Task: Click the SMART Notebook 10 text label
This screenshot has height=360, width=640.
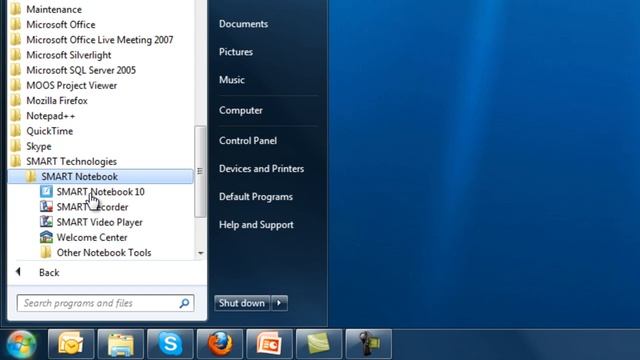Action: coord(100,192)
